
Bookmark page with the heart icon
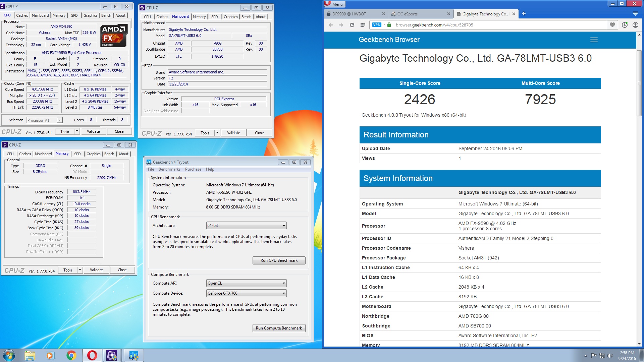(612, 25)
